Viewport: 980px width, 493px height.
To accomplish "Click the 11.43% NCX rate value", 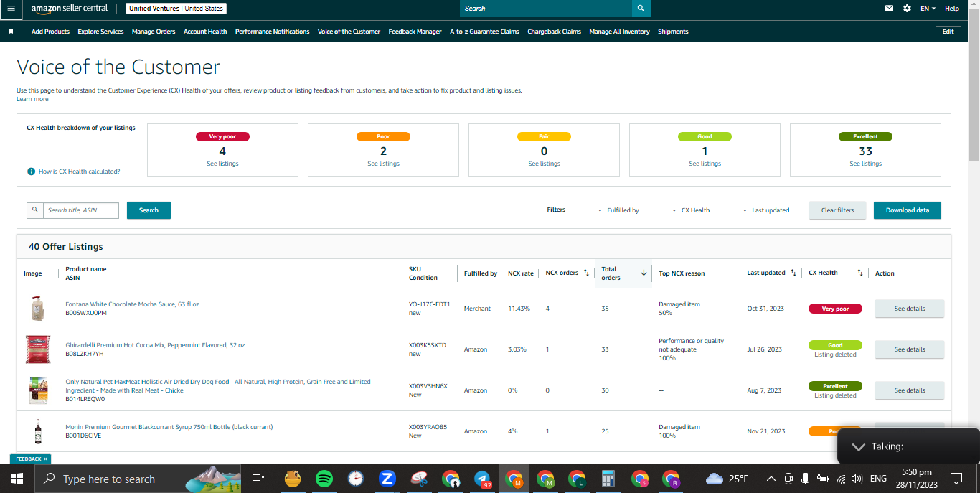I will 519,309.
